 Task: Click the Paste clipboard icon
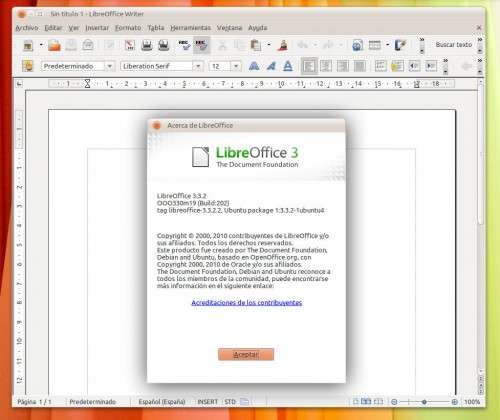click(x=256, y=45)
